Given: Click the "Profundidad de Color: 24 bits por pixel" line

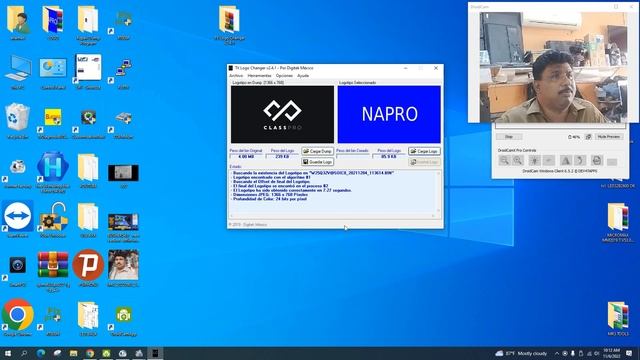Looking at the screenshot, I should [270, 199].
